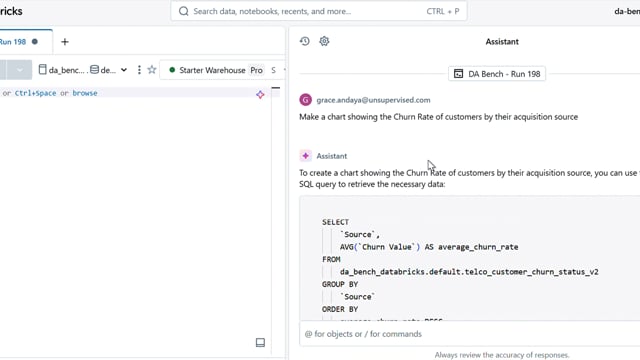Click the Assistant prompt input box

pos(469,334)
